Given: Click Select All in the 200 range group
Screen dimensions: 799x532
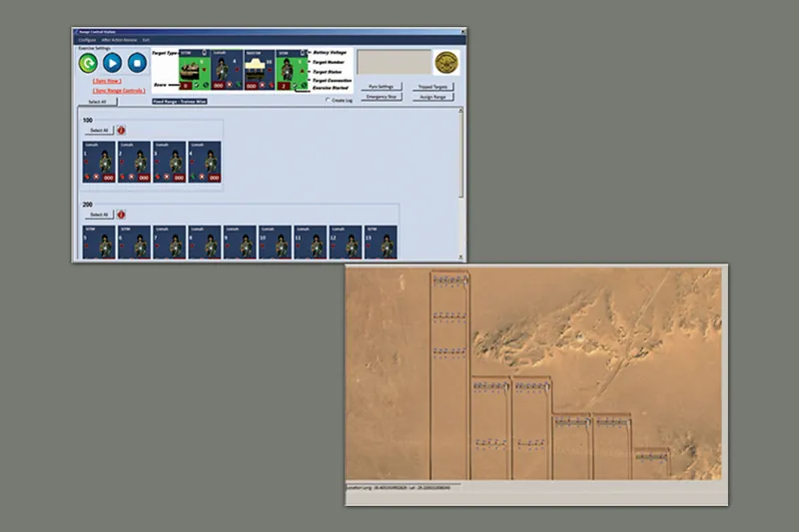Looking at the screenshot, I should [x=99, y=215].
